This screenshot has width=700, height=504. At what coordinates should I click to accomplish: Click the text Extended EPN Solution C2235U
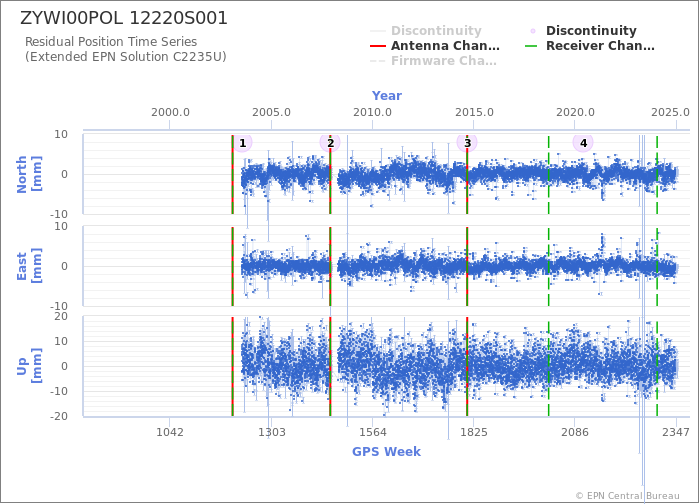tap(125, 57)
